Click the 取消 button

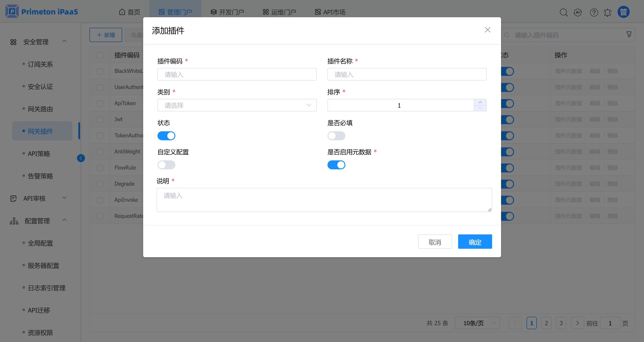tap(435, 242)
